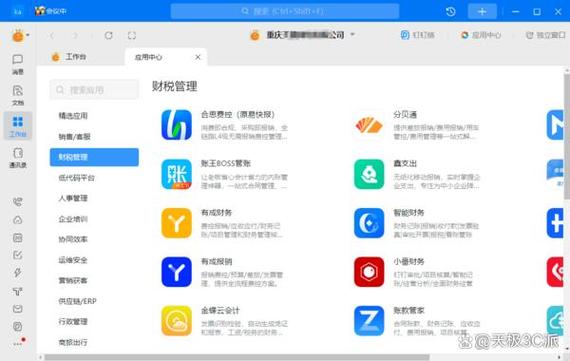570x361 pixels.
Task: Navigate forward with the right arrow
Action: [75, 35]
